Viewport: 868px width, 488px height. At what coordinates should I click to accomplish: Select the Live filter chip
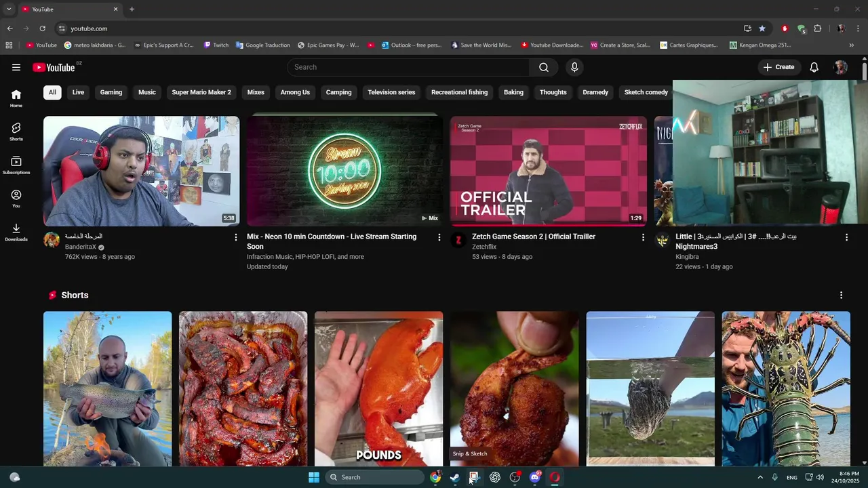78,92
